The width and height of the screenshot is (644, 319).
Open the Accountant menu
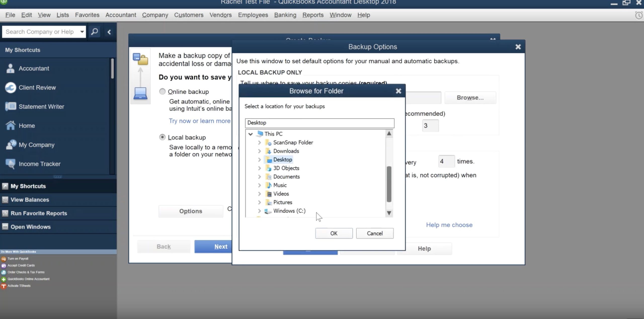(121, 15)
